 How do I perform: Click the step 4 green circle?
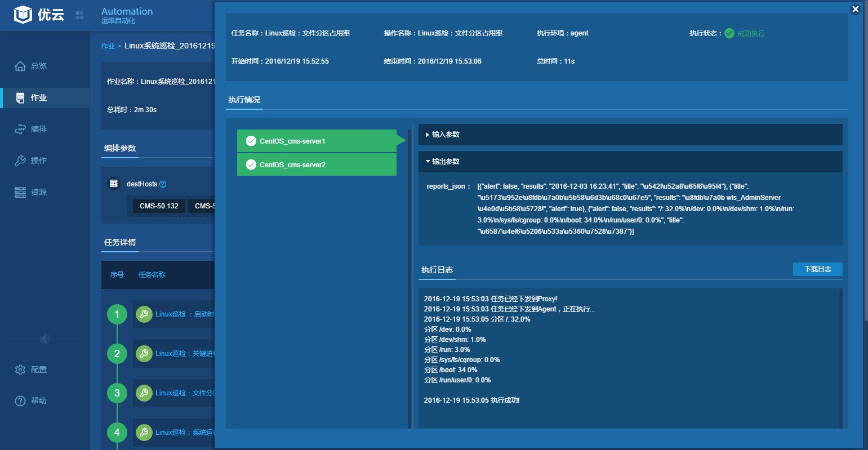[x=117, y=433]
